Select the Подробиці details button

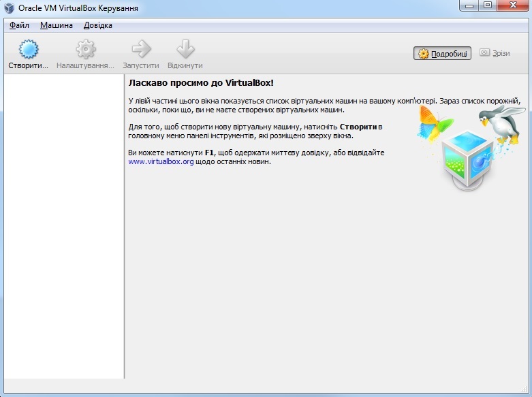(442, 53)
